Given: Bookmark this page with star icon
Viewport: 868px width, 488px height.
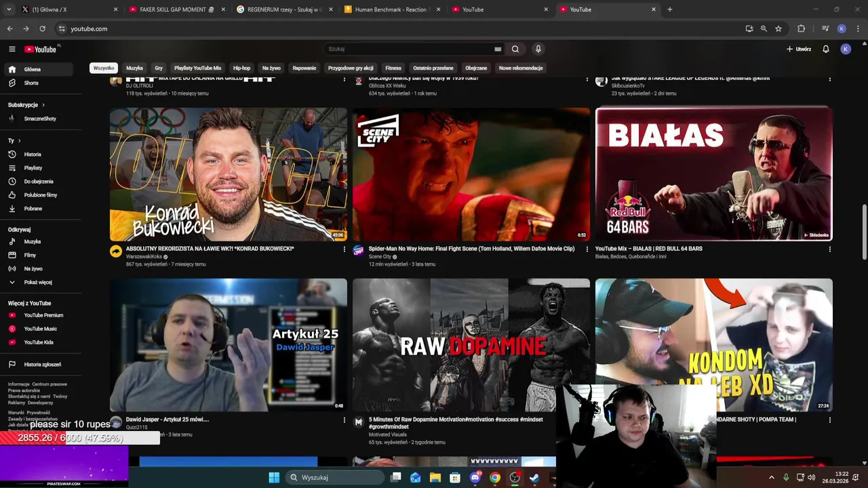Looking at the screenshot, I should 778,28.
